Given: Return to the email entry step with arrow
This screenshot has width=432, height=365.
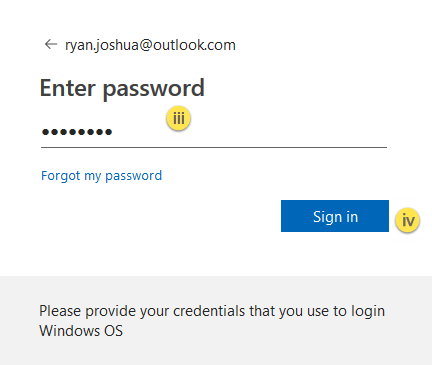Looking at the screenshot, I should (51, 44).
